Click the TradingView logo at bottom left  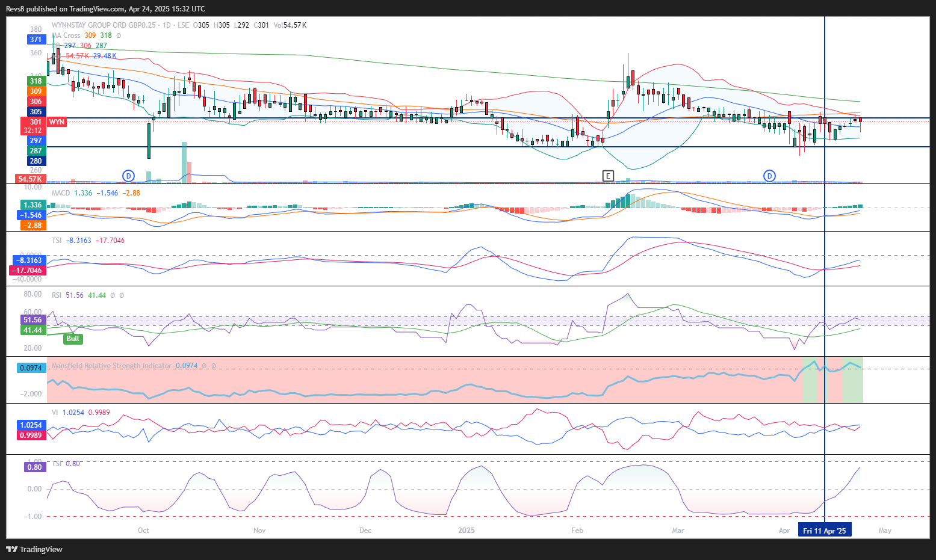(x=34, y=549)
